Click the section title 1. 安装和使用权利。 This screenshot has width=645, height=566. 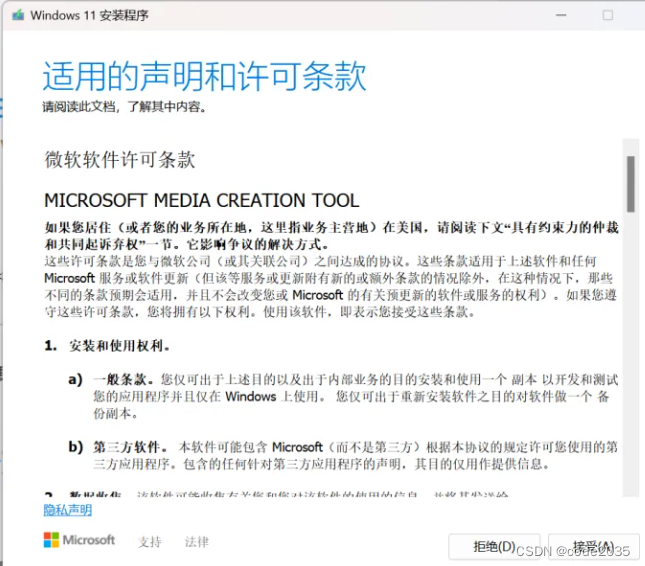tap(107, 346)
